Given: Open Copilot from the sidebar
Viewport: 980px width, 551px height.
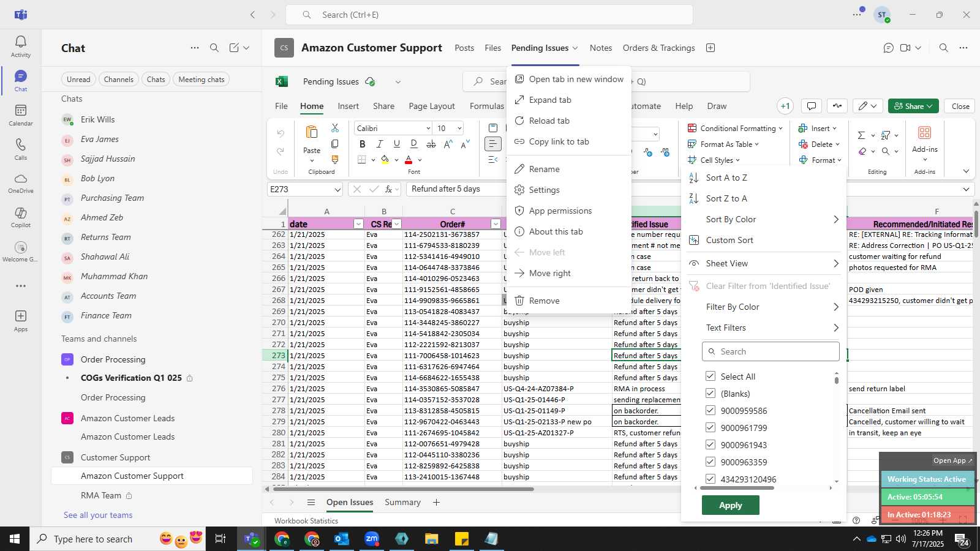Looking at the screenshot, I should pos(20,217).
